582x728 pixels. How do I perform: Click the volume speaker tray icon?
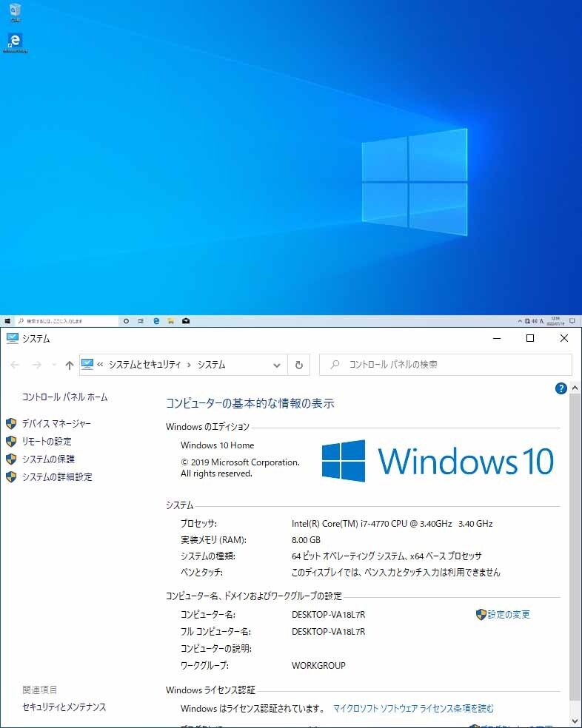(x=535, y=321)
